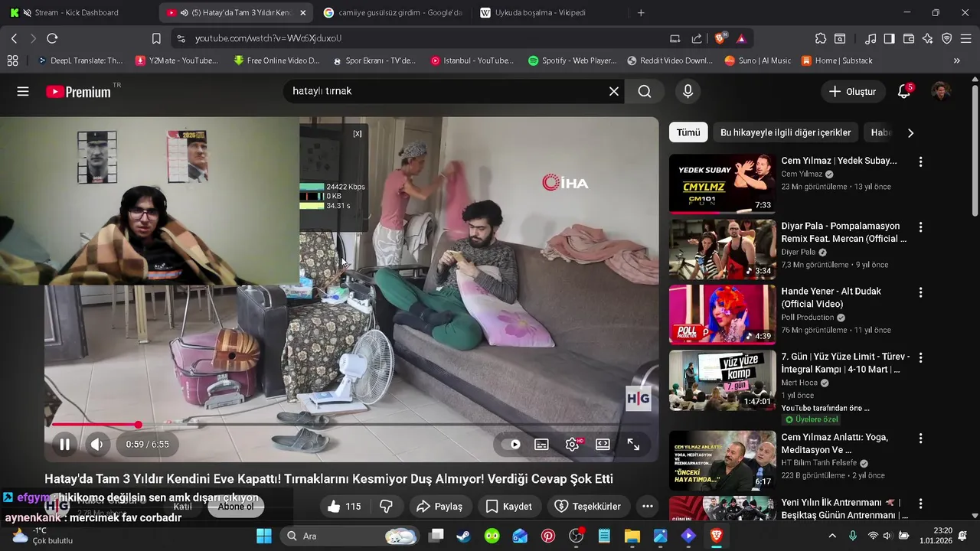Share the video via Paylaş

(439, 506)
